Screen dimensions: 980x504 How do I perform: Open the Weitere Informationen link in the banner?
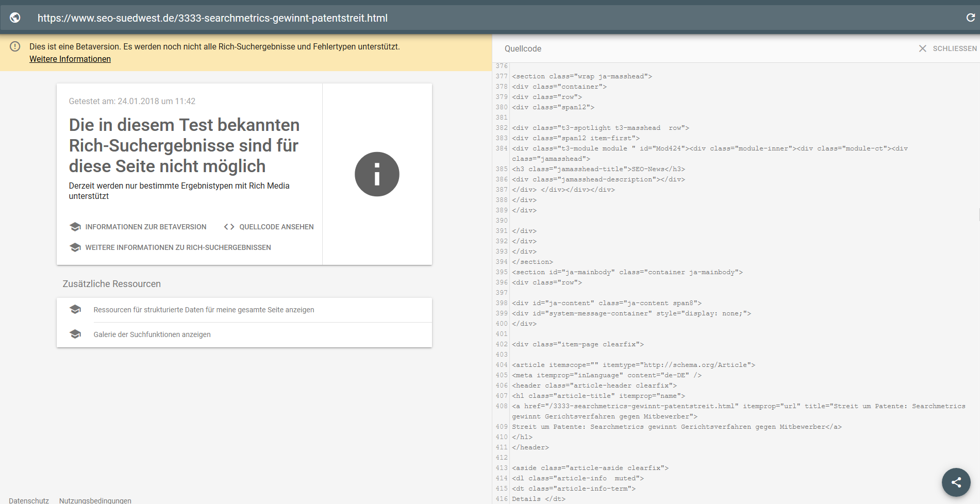coord(70,59)
